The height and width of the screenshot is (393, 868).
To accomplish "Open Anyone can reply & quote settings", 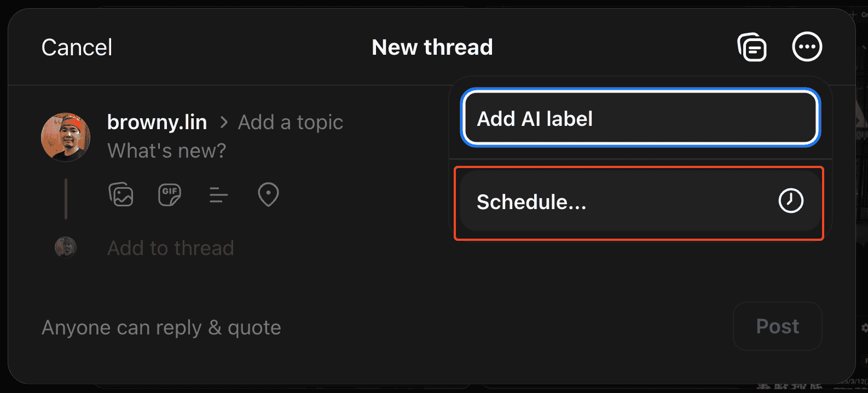I will tap(161, 327).
